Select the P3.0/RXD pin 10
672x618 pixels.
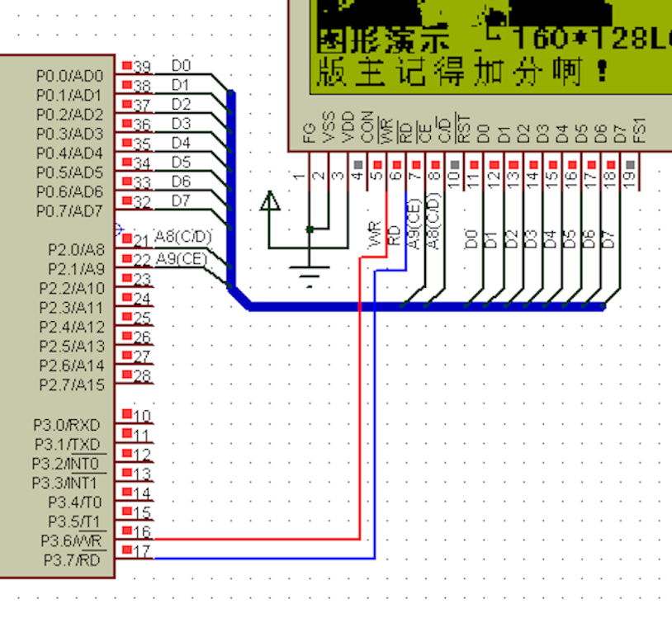pos(128,414)
